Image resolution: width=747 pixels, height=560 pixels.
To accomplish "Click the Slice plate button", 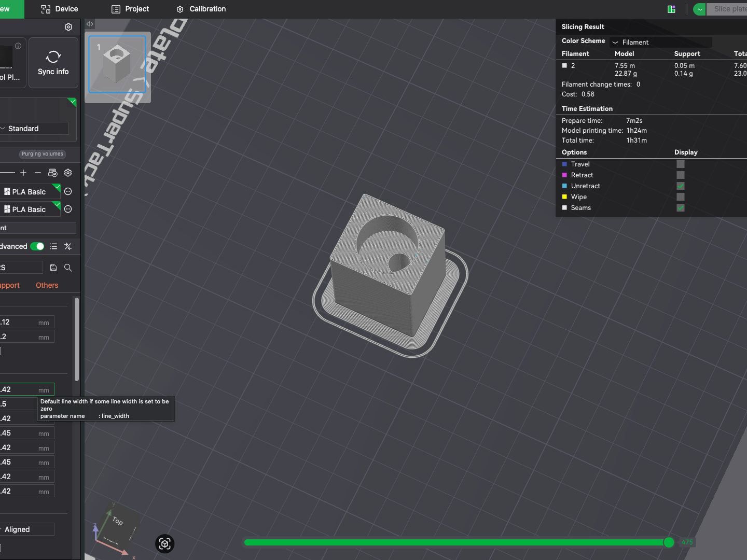I will pyautogui.click(x=727, y=9).
